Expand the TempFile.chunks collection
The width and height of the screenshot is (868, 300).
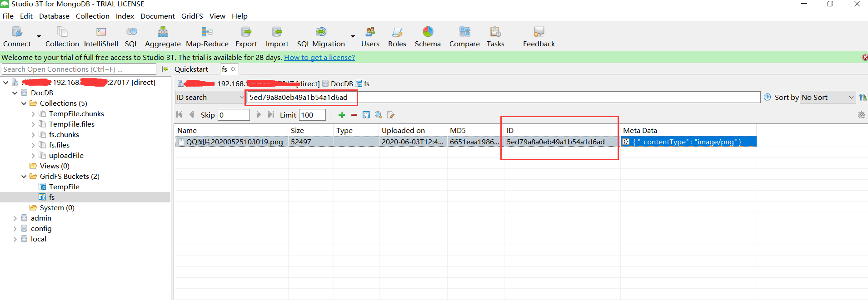coord(33,113)
